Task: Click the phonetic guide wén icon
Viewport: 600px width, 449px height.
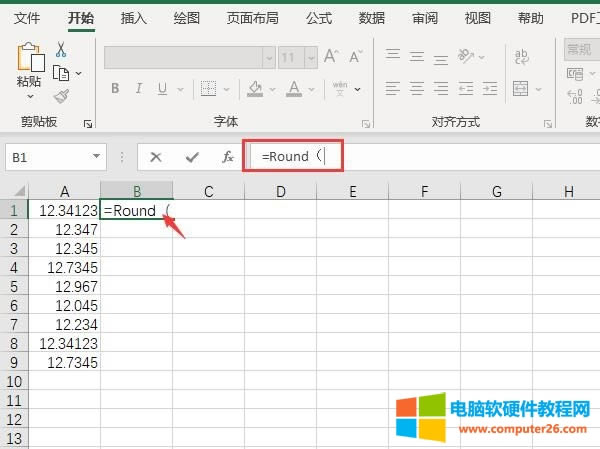Action: [x=340, y=89]
